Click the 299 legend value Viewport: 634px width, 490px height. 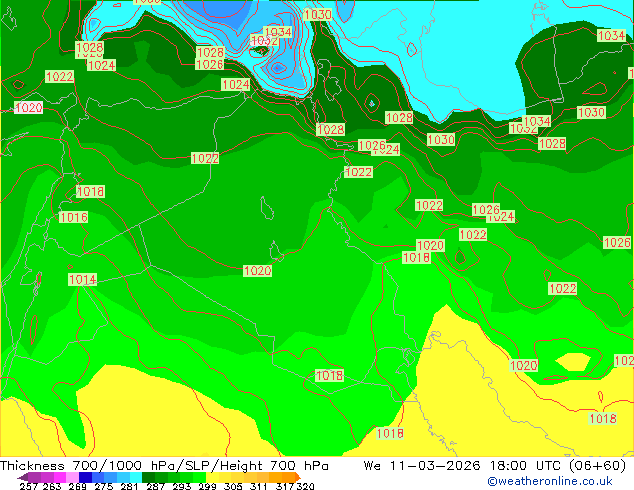207,486
